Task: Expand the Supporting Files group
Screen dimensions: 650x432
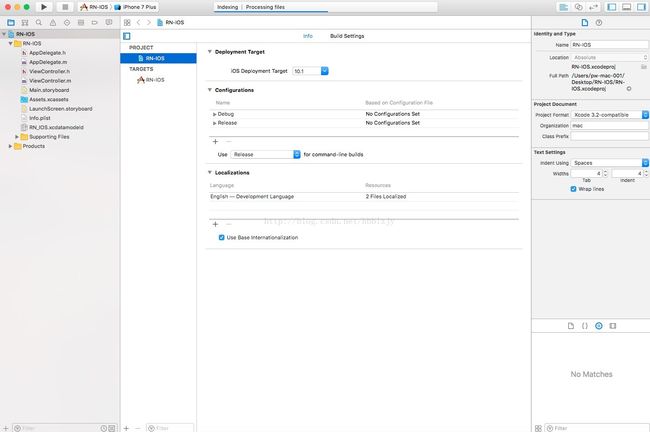Action: [x=17, y=137]
